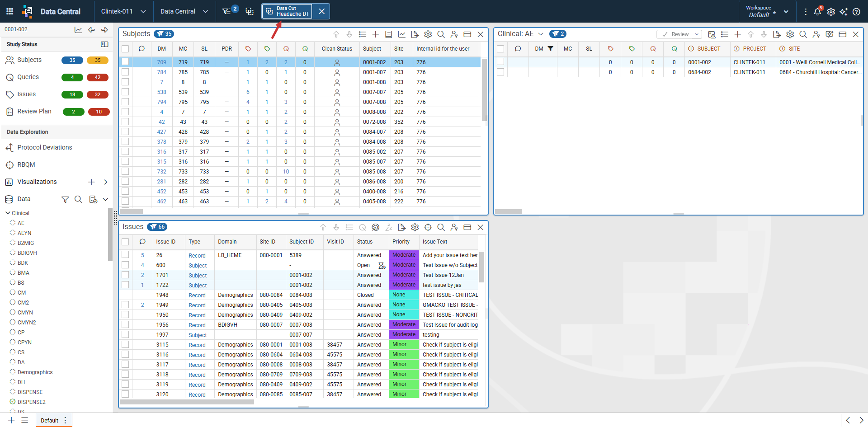Image resolution: width=868 pixels, height=427 pixels.
Task: Check the box for subject row 709
Action: (125, 62)
